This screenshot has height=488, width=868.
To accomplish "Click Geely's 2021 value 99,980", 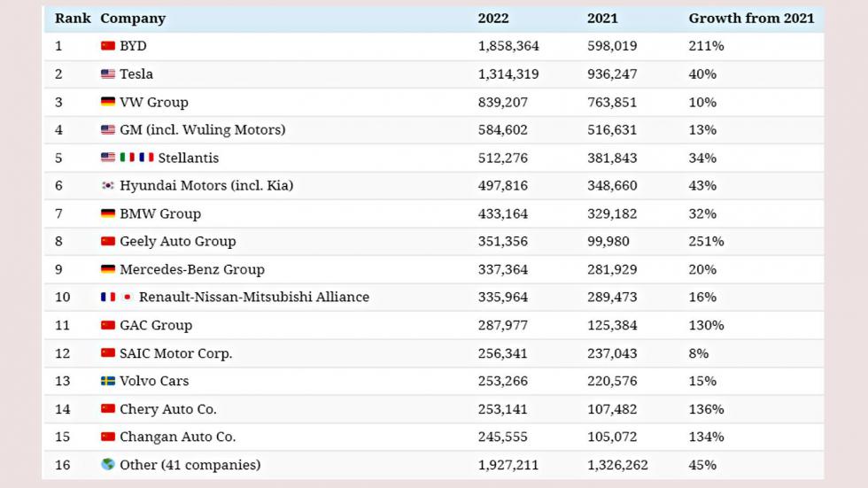I will coord(608,242).
